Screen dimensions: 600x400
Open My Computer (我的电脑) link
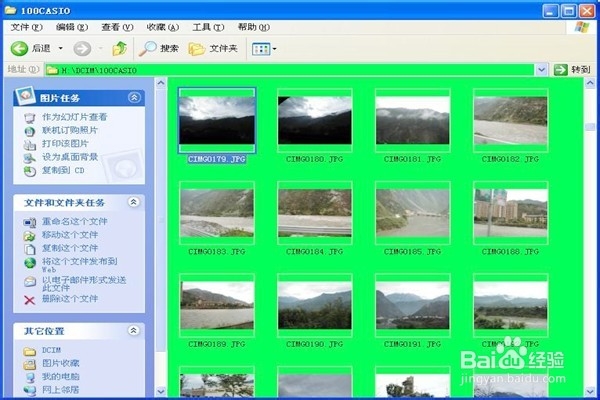coord(60,376)
